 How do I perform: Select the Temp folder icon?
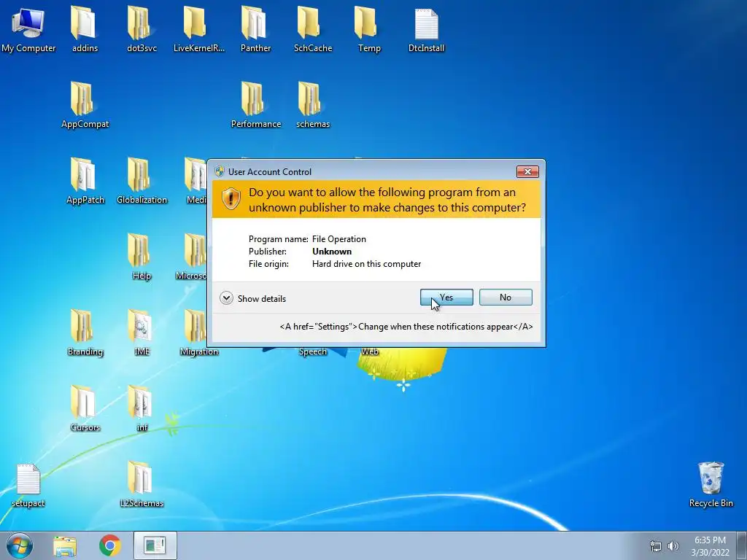369,29
